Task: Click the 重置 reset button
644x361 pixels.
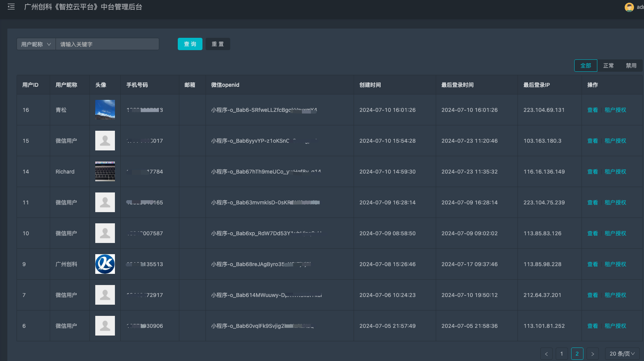Action: click(217, 44)
